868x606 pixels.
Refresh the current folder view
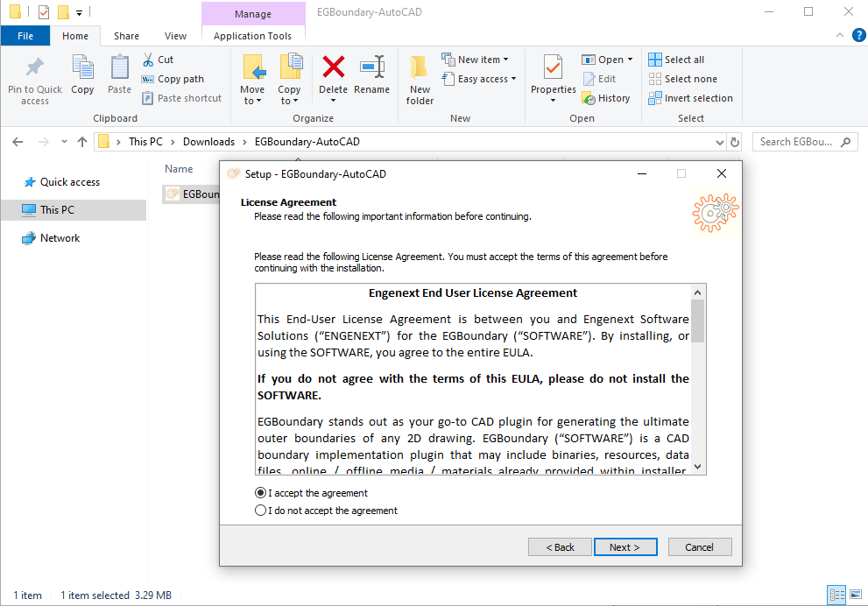[735, 142]
